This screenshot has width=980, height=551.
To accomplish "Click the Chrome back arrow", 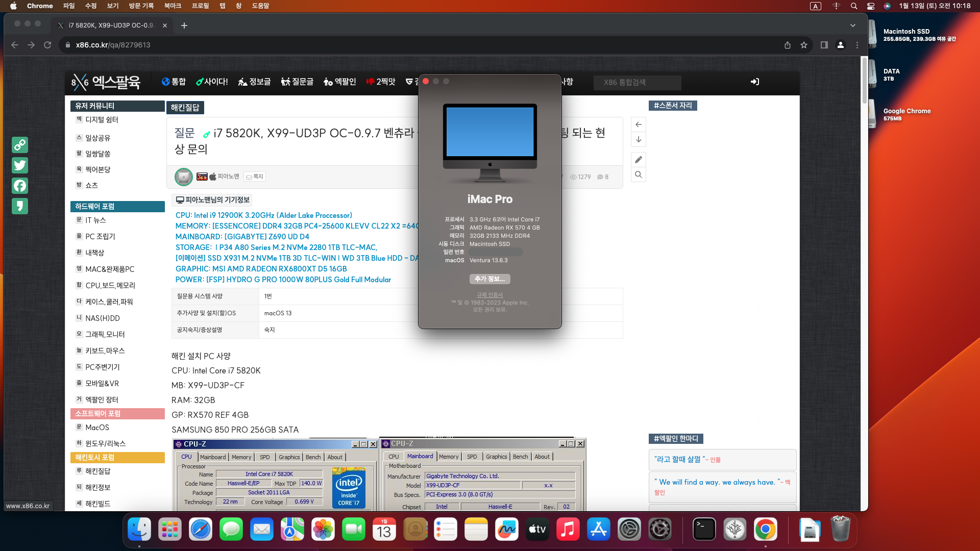I will [15, 45].
